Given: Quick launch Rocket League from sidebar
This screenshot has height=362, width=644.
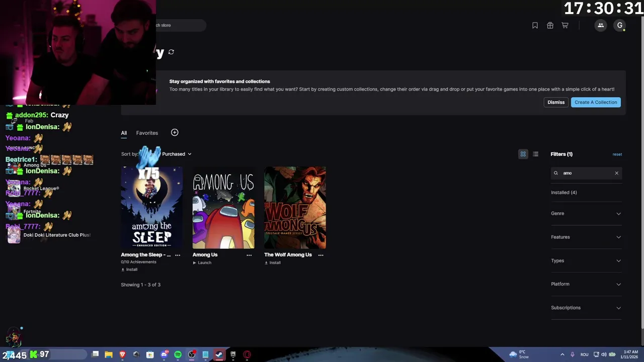Looking at the screenshot, I should pyautogui.click(x=33, y=189).
